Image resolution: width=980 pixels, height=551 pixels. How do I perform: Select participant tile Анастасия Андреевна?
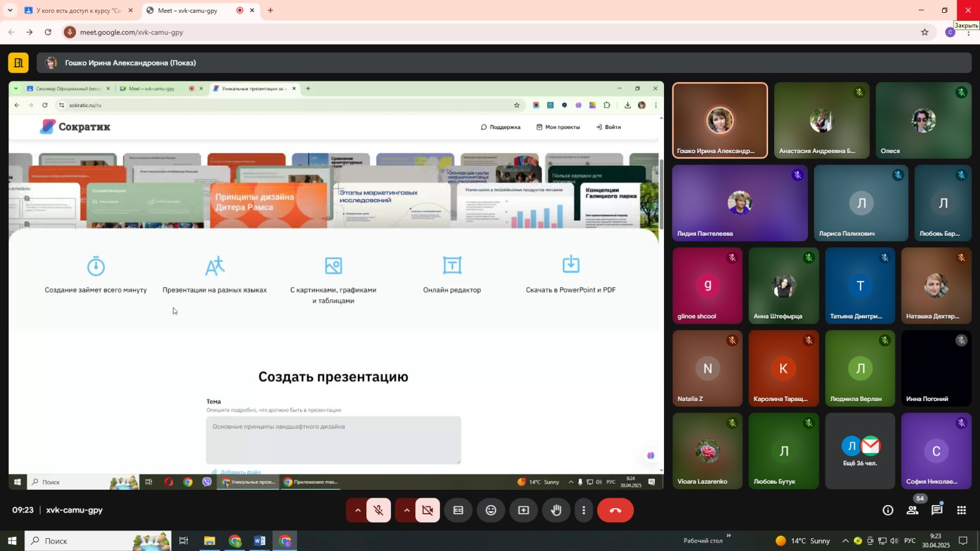tap(821, 121)
